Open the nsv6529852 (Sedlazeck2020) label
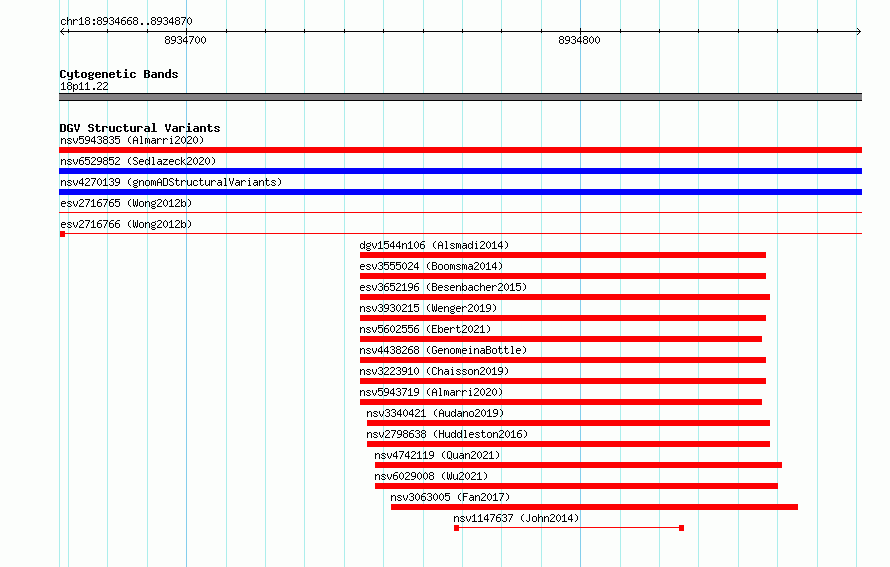 (138, 161)
